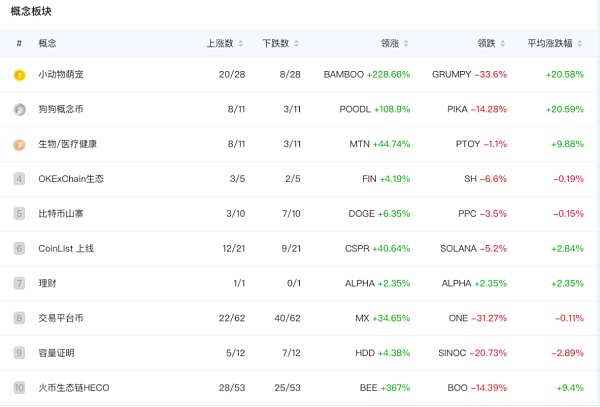Screen dimensions: 600x407
Task: Click the rank 4 number badge
Action: click(x=19, y=179)
